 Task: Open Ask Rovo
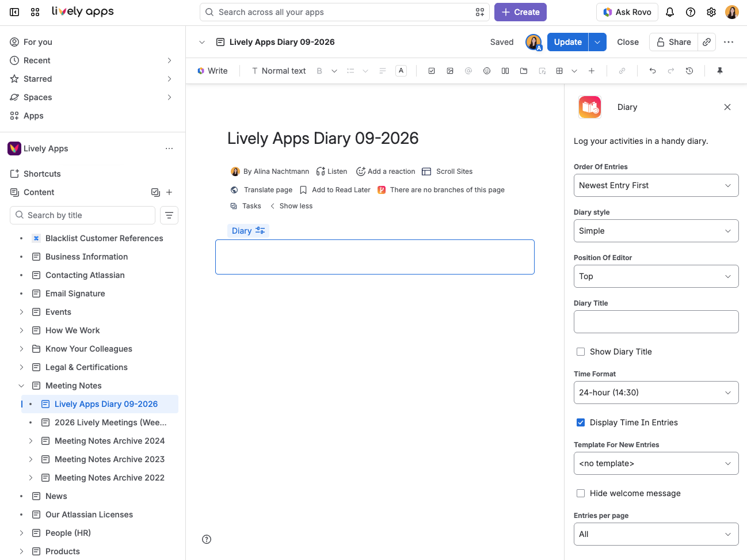click(x=627, y=12)
